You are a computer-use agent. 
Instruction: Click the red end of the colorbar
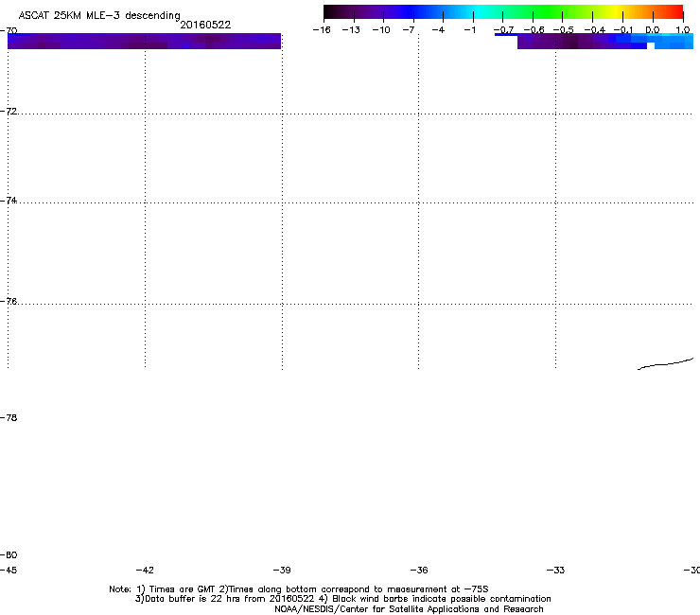[x=674, y=12]
